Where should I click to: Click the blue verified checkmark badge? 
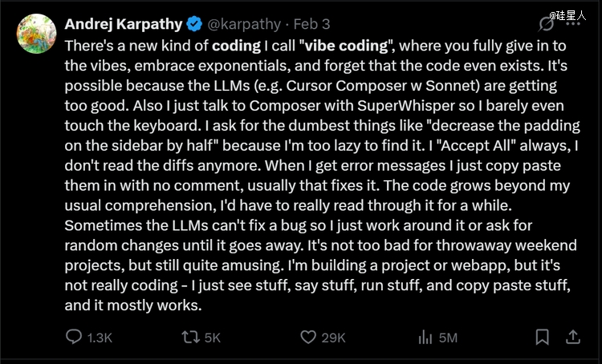point(194,24)
